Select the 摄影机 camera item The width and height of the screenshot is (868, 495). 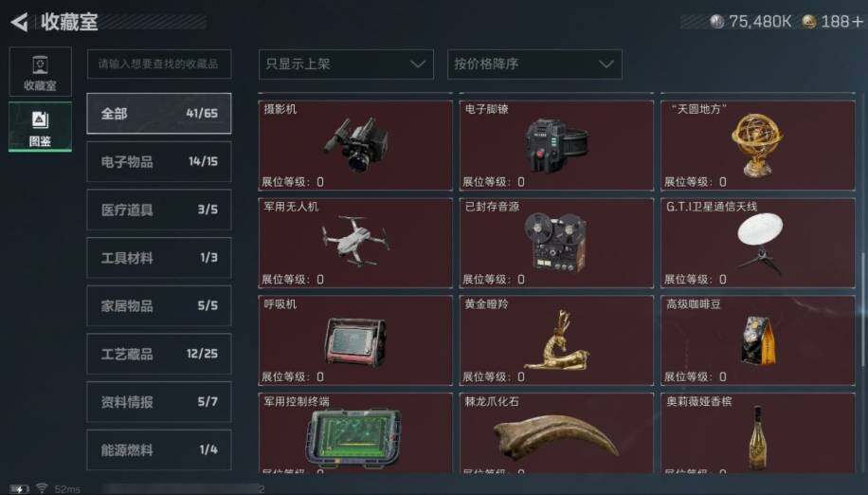[355, 145]
